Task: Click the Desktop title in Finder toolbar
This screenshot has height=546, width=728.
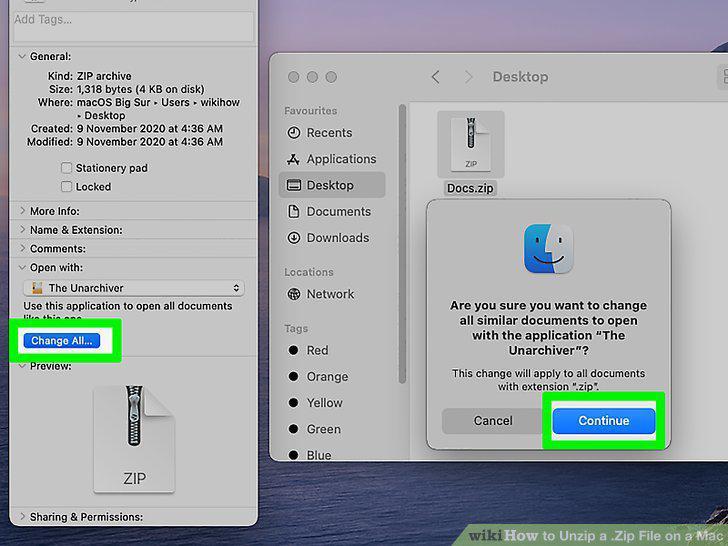Action: click(520, 77)
